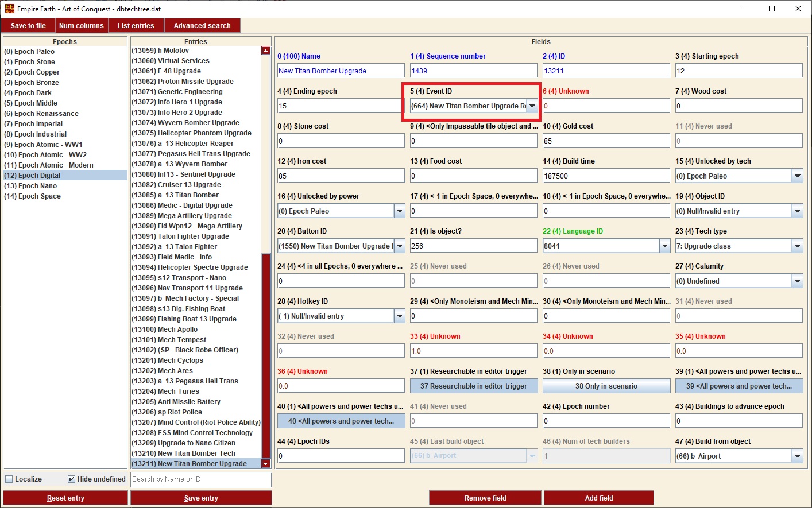Screen dimensions: 812x508
Task: Toggle field 40 All powers and power tech
Action: (341, 421)
